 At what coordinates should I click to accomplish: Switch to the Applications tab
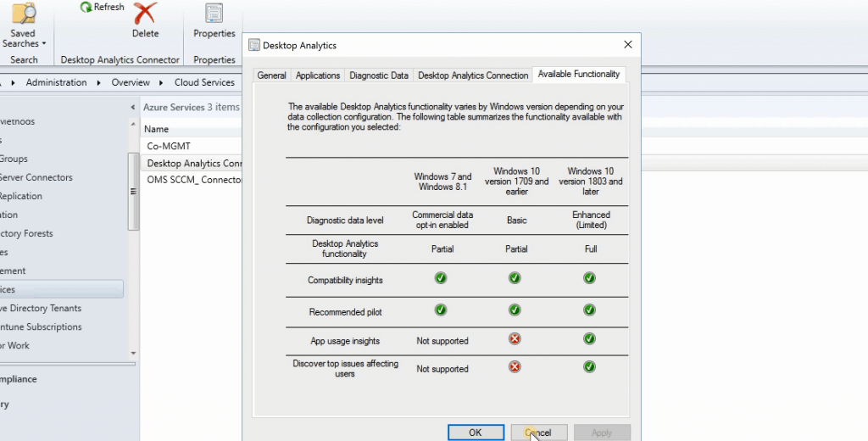(318, 75)
